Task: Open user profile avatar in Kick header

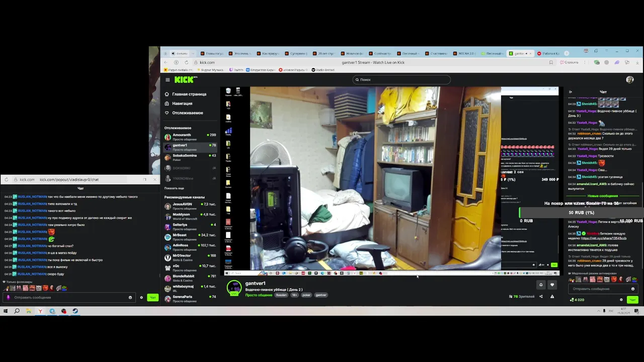Action: click(629, 79)
